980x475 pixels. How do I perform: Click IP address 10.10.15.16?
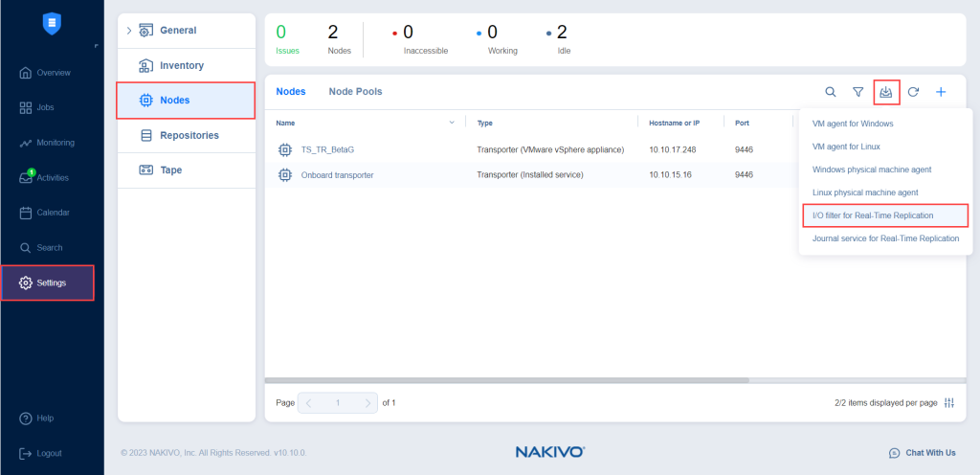click(x=670, y=175)
